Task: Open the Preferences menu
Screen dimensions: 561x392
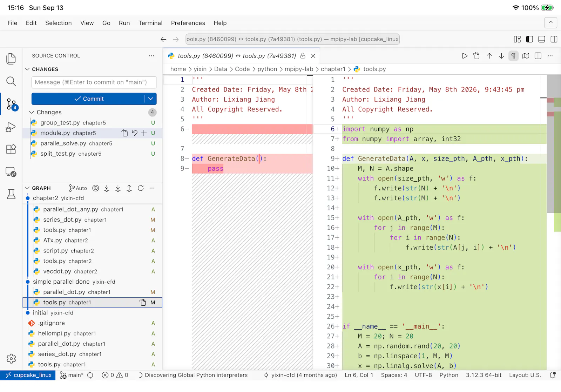Action: tap(188, 23)
